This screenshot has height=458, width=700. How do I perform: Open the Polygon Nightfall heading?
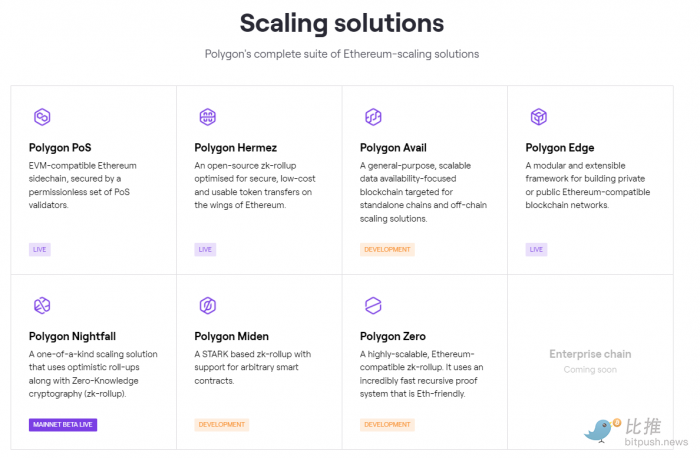pyautogui.click(x=72, y=336)
